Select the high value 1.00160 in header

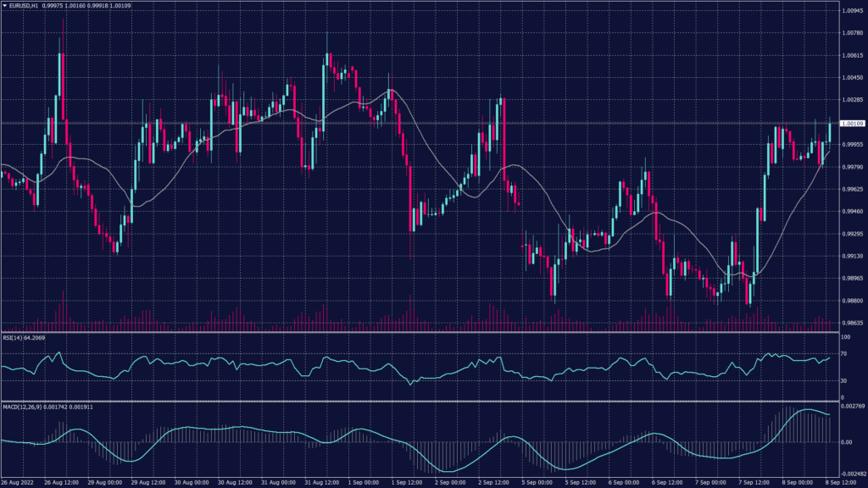75,4
